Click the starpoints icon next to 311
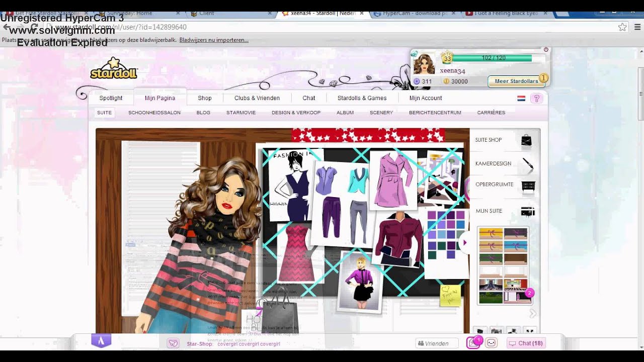Viewport: 644px width, 362px height. (x=417, y=81)
